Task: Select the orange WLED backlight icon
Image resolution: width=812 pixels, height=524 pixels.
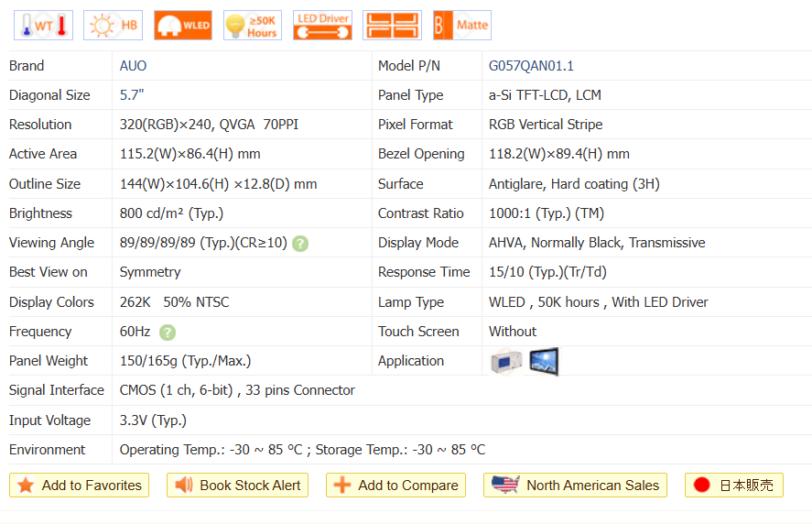Action: [x=183, y=26]
